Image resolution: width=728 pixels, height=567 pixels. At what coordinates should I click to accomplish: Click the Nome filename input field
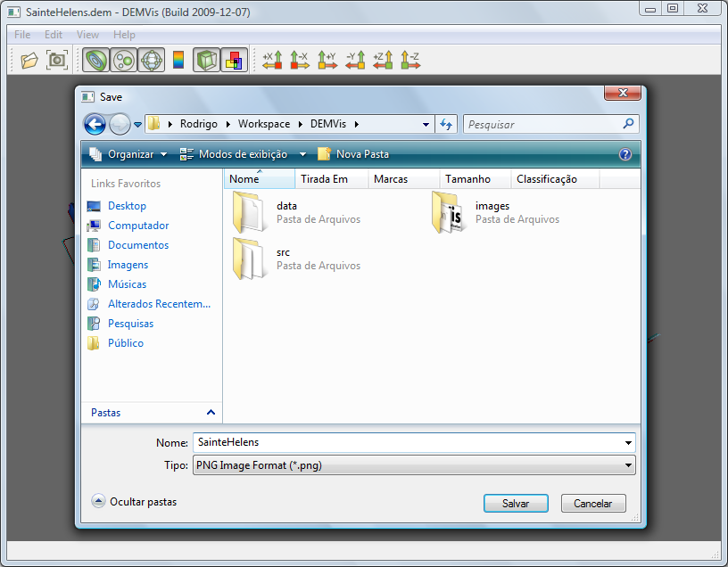406,442
